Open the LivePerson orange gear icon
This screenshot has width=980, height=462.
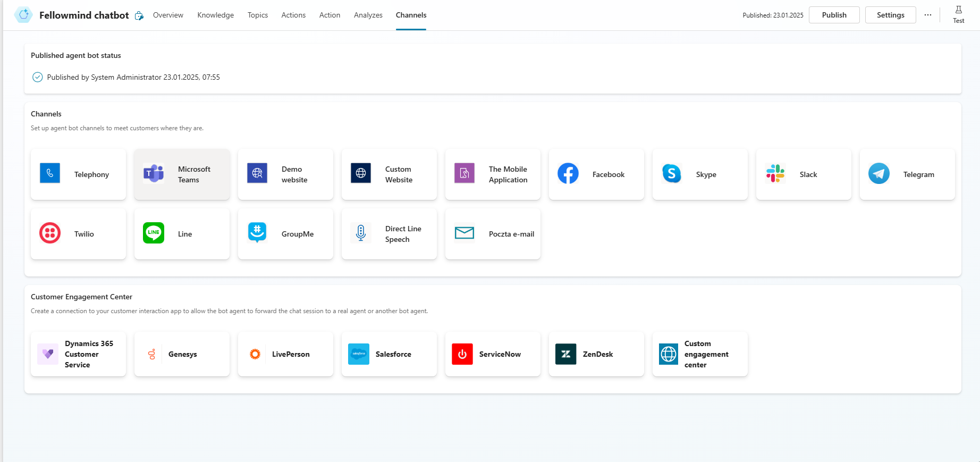tap(255, 354)
